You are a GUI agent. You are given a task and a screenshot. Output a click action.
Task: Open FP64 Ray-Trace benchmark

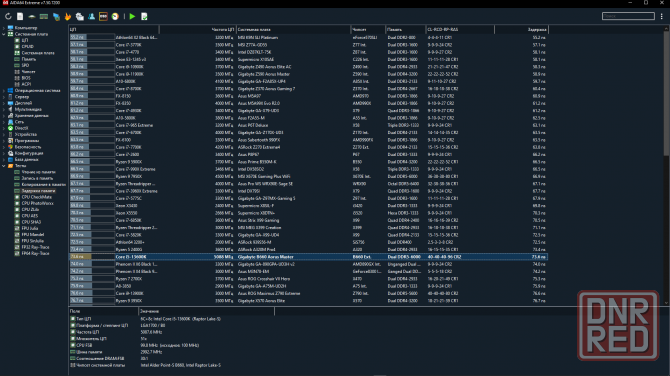pyautogui.click(x=35, y=253)
